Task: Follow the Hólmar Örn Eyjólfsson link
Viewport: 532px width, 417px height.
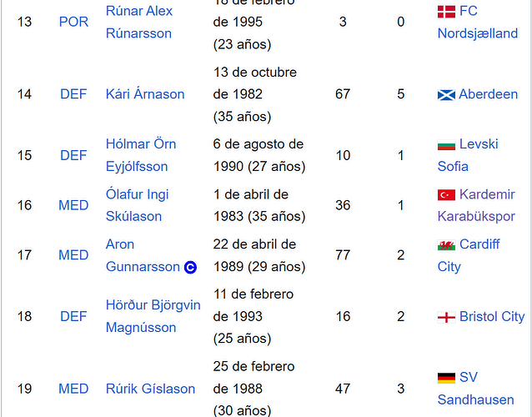Action: [x=141, y=155]
